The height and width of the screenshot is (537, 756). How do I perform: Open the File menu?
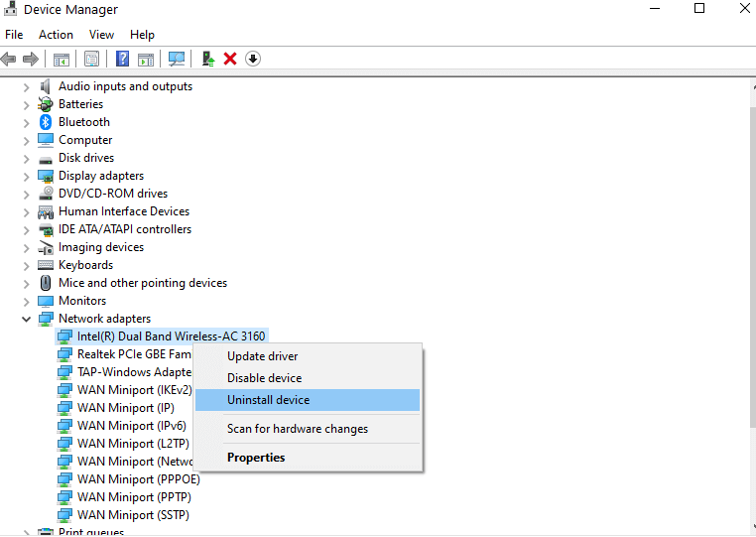click(14, 35)
